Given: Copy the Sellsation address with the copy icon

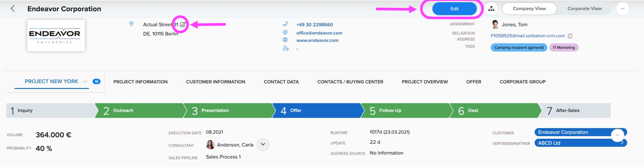Looking at the screenshot, I should point(570,36).
